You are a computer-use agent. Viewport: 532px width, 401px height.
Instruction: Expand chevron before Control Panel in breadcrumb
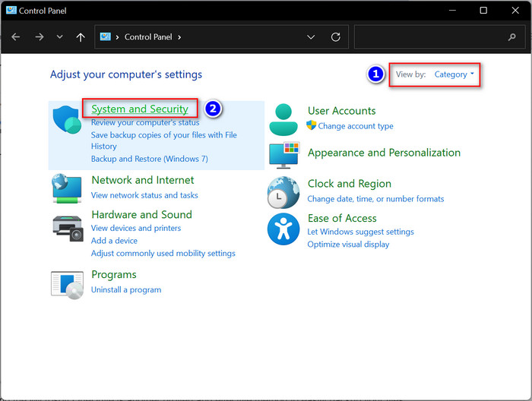pyautogui.click(x=117, y=37)
